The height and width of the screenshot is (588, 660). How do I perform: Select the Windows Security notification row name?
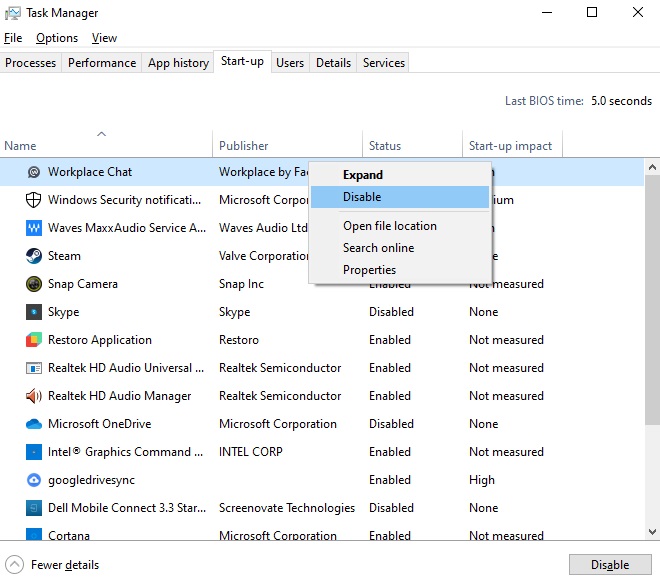[124, 200]
